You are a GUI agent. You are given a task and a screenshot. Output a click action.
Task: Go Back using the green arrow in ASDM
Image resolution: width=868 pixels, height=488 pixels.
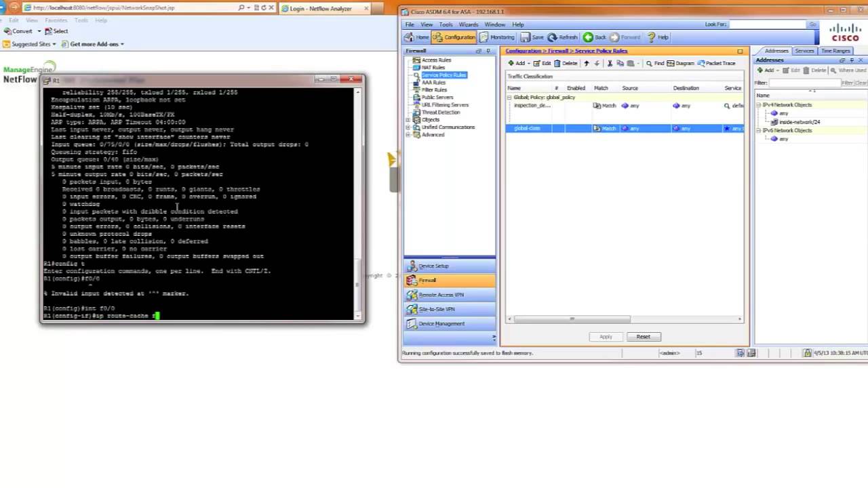tap(595, 37)
